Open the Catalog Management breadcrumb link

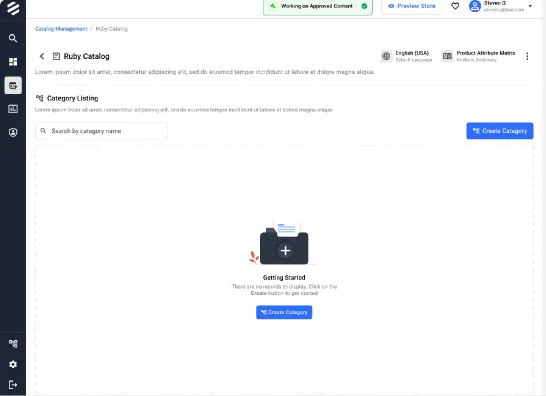coord(61,29)
